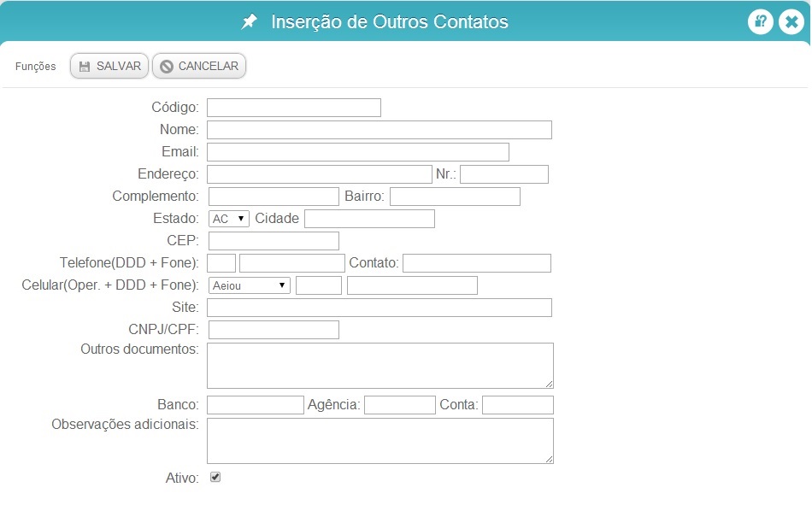The width and height of the screenshot is (812, 505).
Task: Click the Bairro input field
Action: pos(456,197)
